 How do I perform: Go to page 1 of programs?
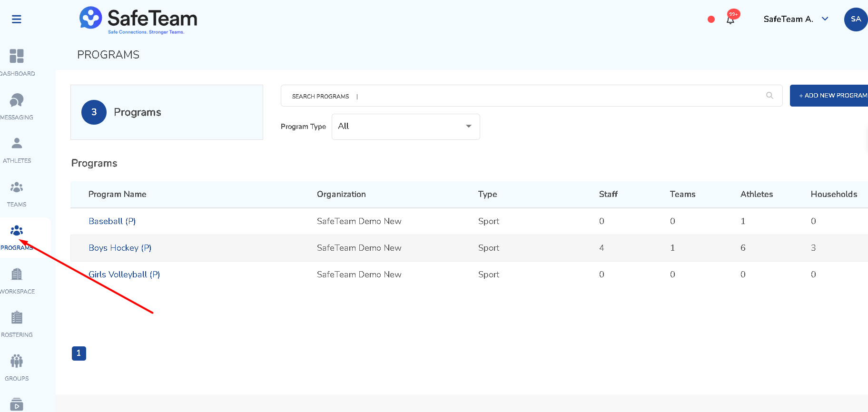pos(79,353)
